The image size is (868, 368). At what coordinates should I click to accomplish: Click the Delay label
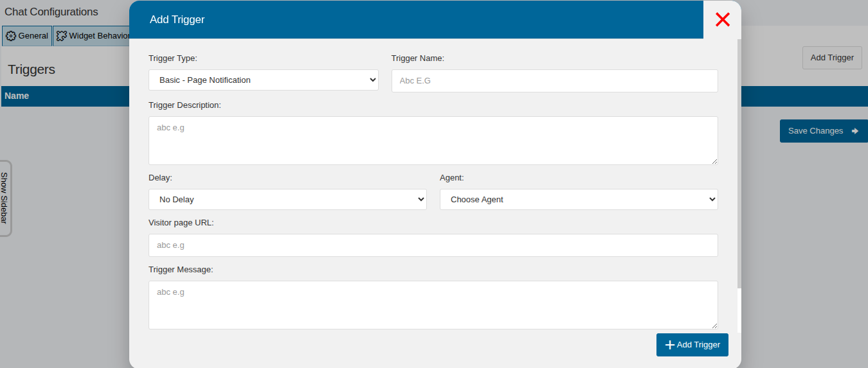(160, 177)
